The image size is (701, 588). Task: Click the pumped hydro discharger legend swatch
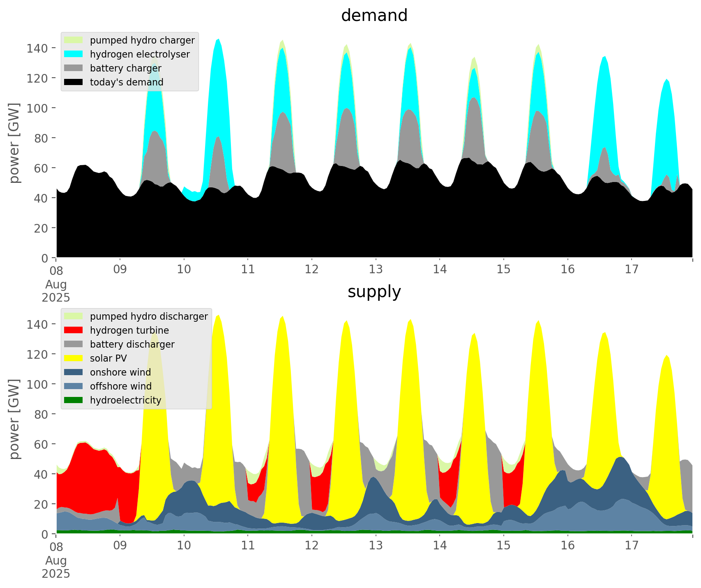(74, 316)
